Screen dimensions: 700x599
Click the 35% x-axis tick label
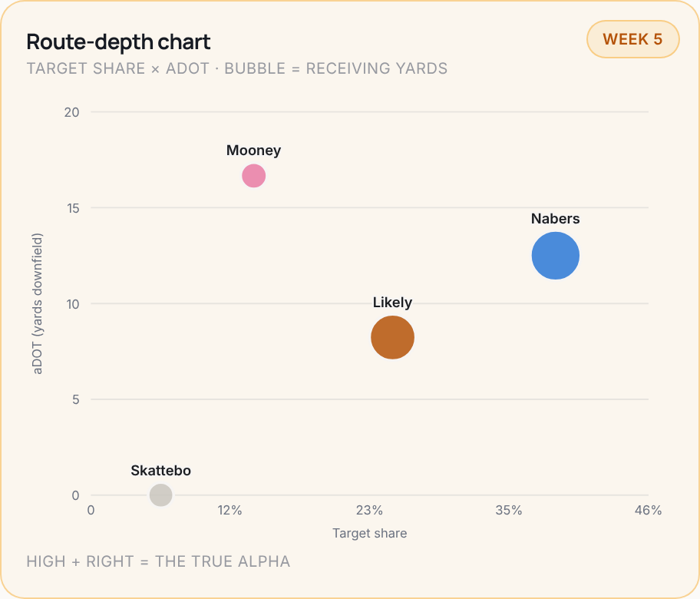point(508,510)
